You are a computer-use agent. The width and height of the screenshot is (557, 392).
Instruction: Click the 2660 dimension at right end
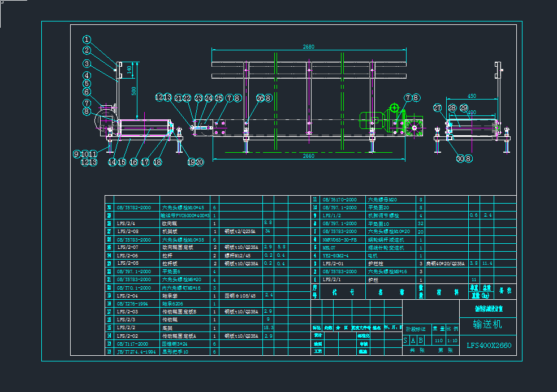click(x=308, y=156)
